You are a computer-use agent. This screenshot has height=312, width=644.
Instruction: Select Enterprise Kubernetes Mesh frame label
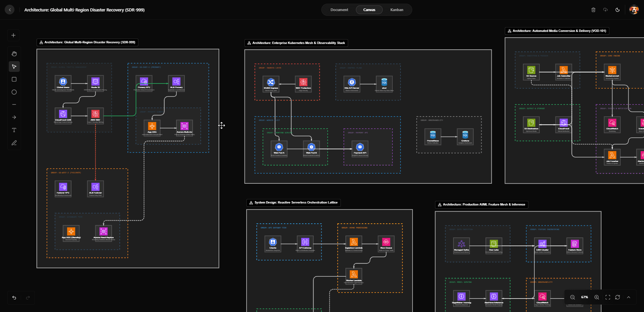(x=296, y=43)
